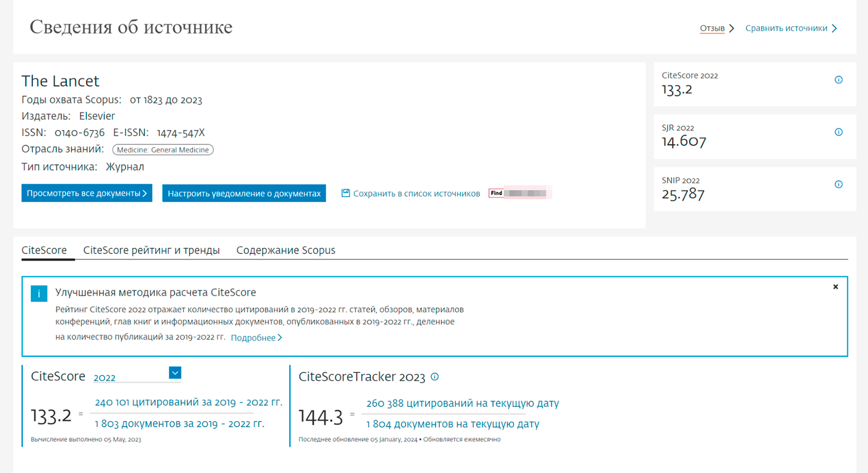The width and height of the screenshot is (868, 473).
Task: Open 1 804 документов на текущую дату
Action: (452, 424)
